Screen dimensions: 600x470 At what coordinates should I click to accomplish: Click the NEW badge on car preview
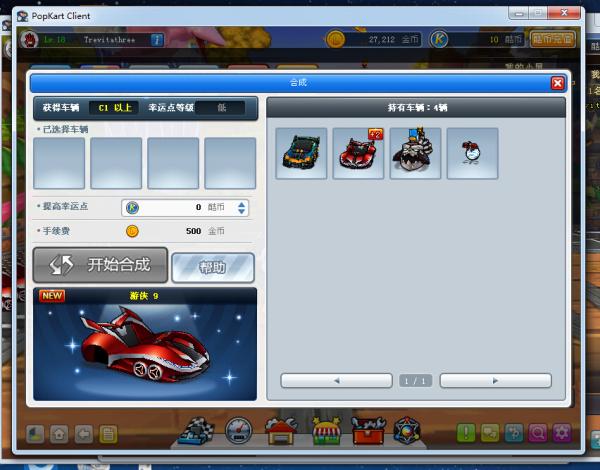(52, 295)
